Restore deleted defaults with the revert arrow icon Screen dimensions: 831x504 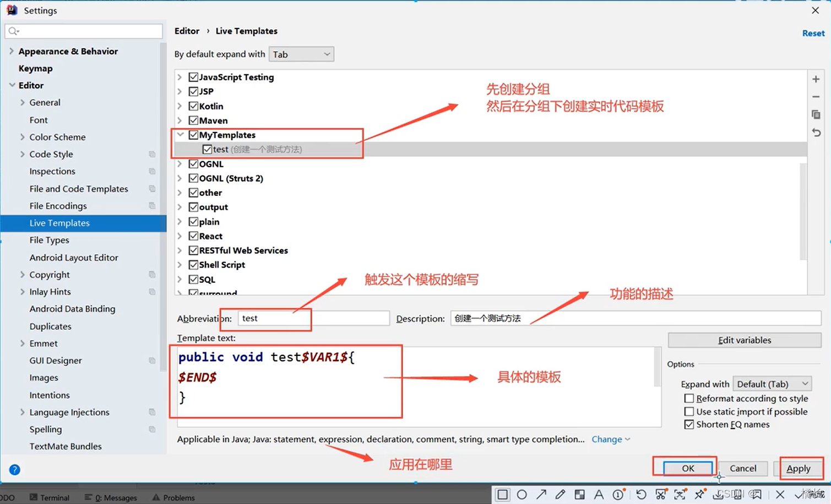click(x=816, y=132)
